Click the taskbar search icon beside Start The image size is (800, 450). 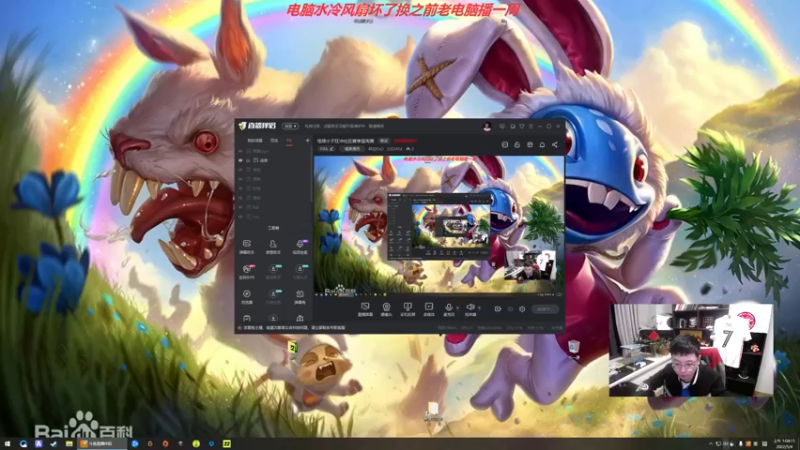coord(23,444)
